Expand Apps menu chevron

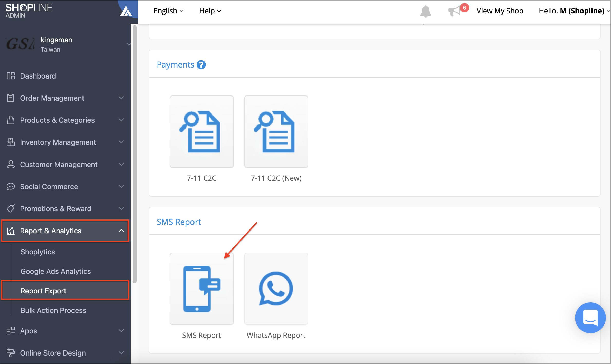[x=121, y=331]
